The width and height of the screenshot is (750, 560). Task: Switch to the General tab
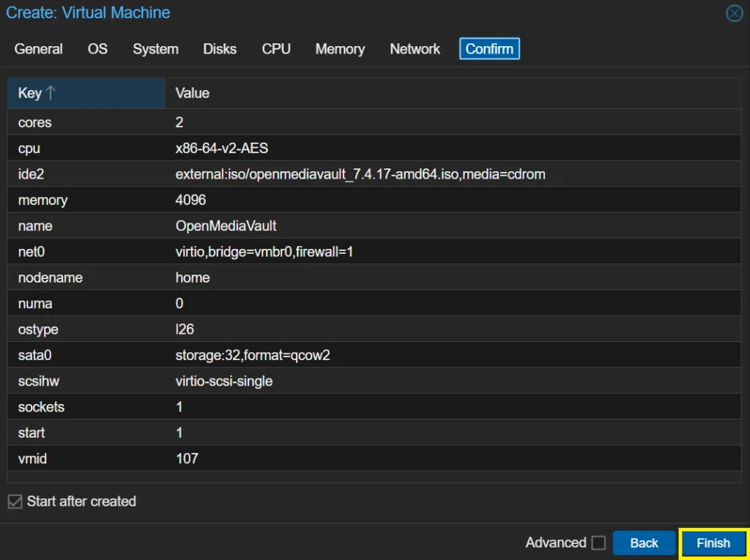tap(39, 49)
